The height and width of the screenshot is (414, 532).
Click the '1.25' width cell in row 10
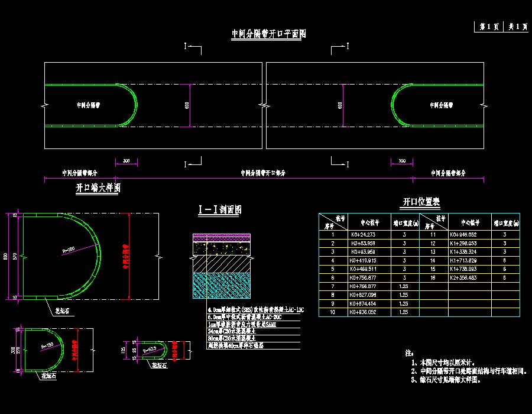pos(404,312)
